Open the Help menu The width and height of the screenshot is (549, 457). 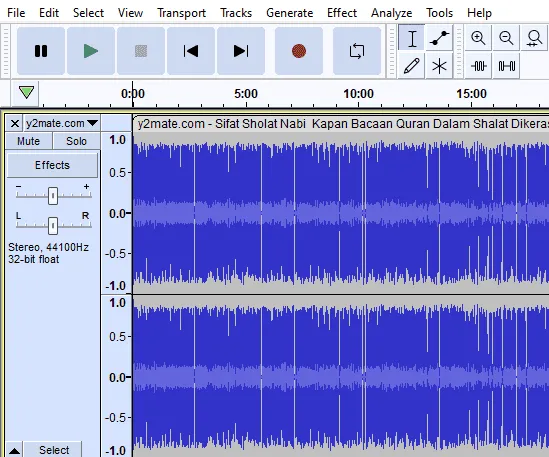[479, 13]
